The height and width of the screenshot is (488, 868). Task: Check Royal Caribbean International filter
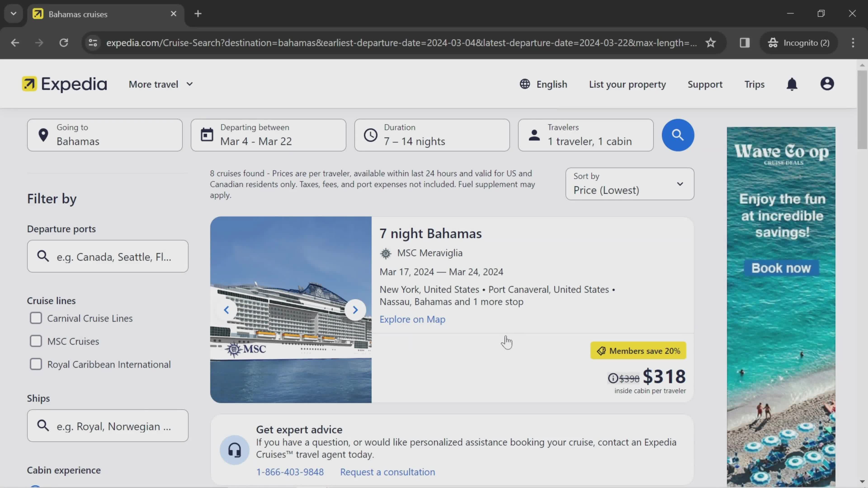(x=36, y=364)
